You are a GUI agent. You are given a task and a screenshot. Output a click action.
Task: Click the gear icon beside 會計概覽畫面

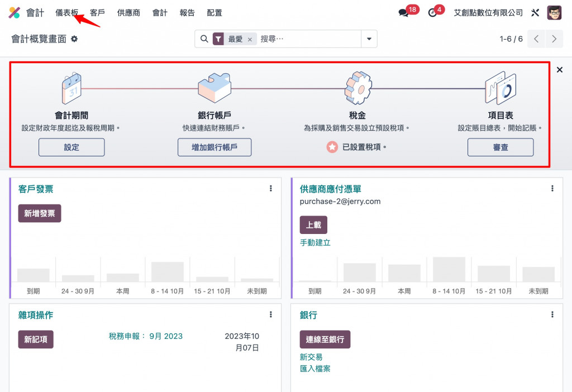[74, 39]
